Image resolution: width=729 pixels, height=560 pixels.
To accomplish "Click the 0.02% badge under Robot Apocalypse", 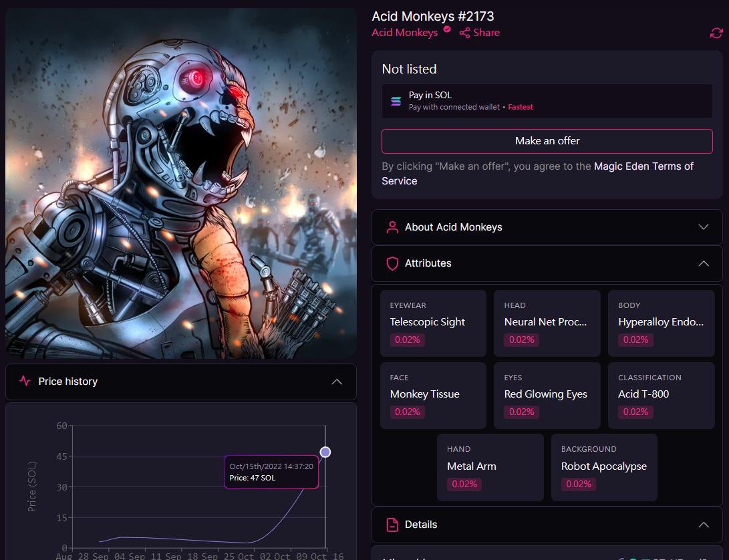I will pos(579,484).
